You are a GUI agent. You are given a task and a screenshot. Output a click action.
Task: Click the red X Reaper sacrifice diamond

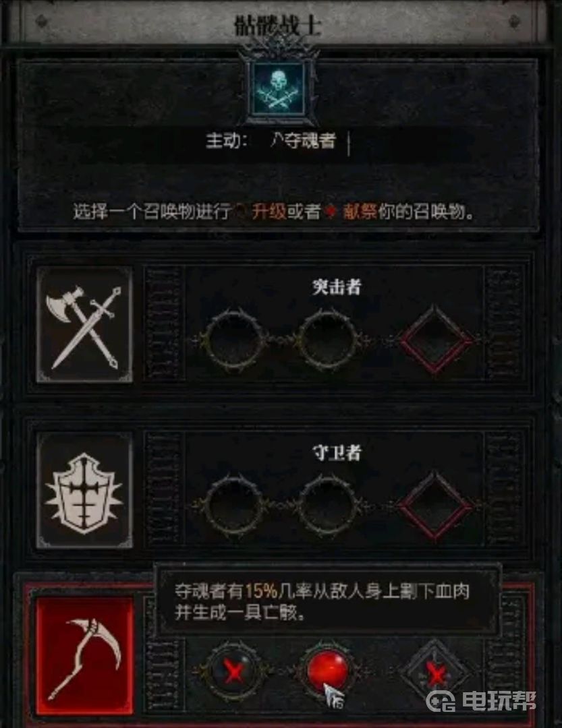pos(435,673)
